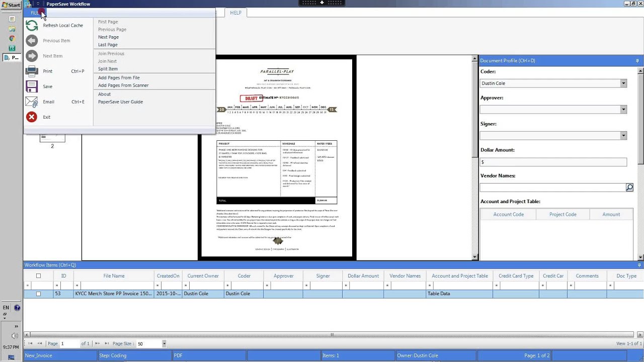Click the Account Code column header
Screen dimensions: 644x362
pos(508,215)
